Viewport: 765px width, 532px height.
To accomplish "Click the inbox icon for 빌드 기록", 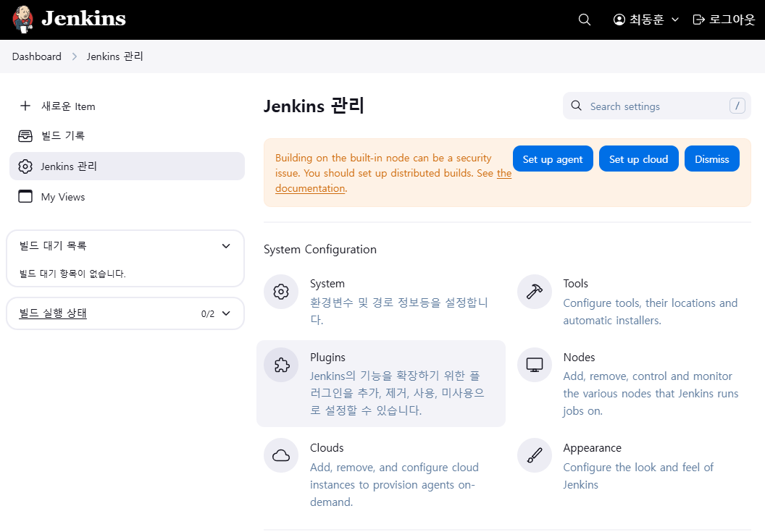I will click(x=25, y=135).
